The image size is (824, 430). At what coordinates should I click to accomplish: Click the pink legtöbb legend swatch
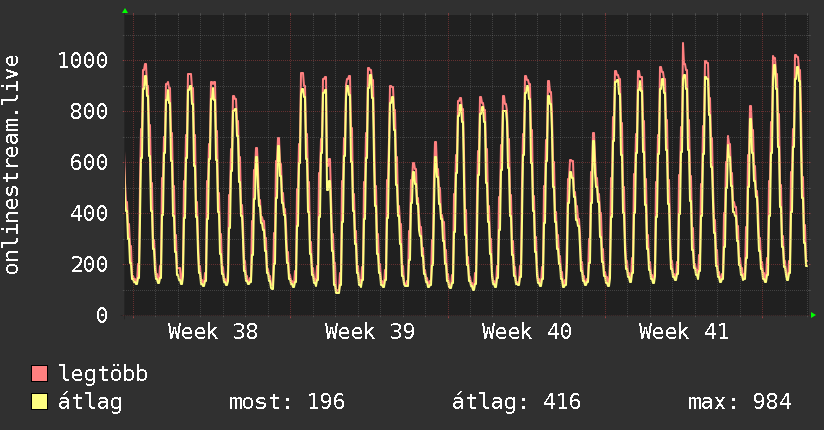click(39, 373)
